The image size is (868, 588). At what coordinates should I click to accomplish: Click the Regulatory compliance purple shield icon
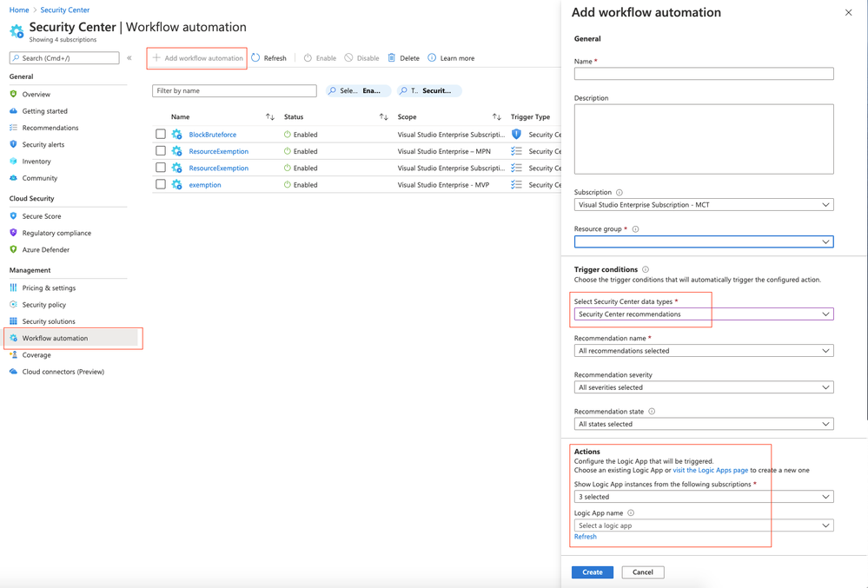[13, 232]
